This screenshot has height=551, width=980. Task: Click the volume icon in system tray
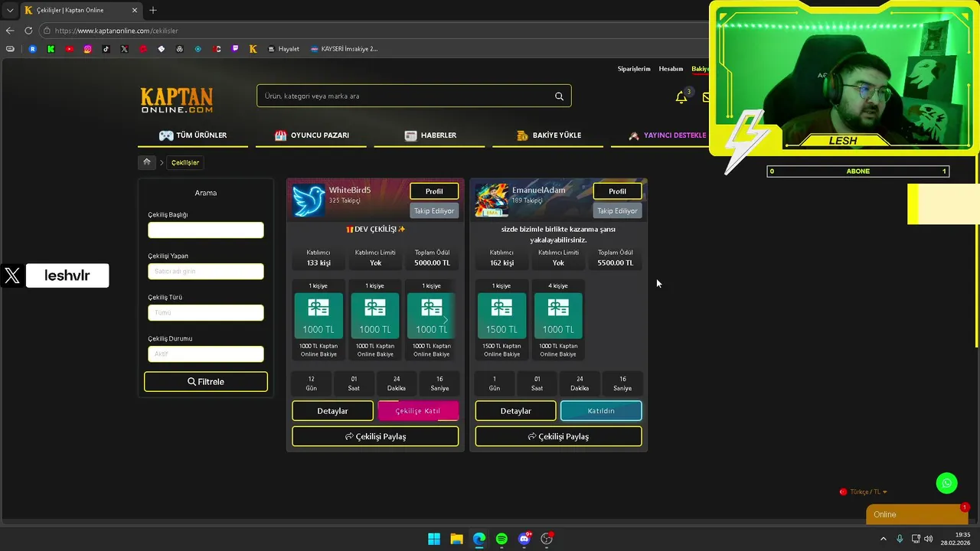929,539
